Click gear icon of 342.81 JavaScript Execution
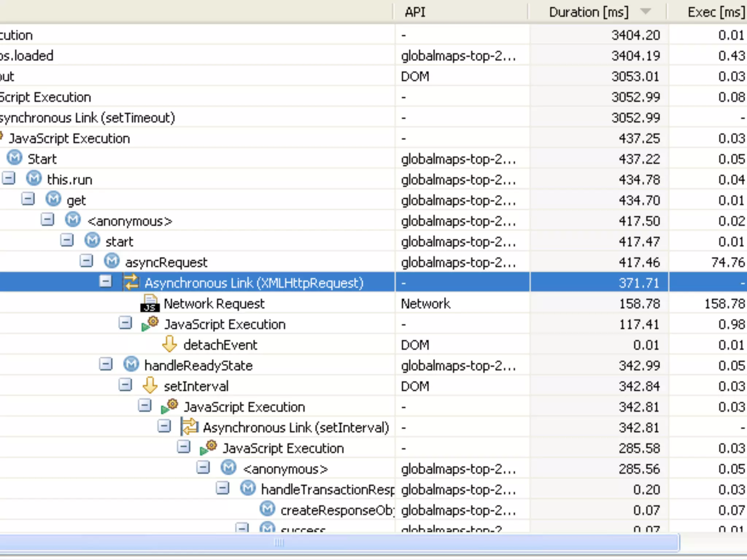The width and height of the screenshot is (747, 560). pyautogui.click(x=170, y=406)
